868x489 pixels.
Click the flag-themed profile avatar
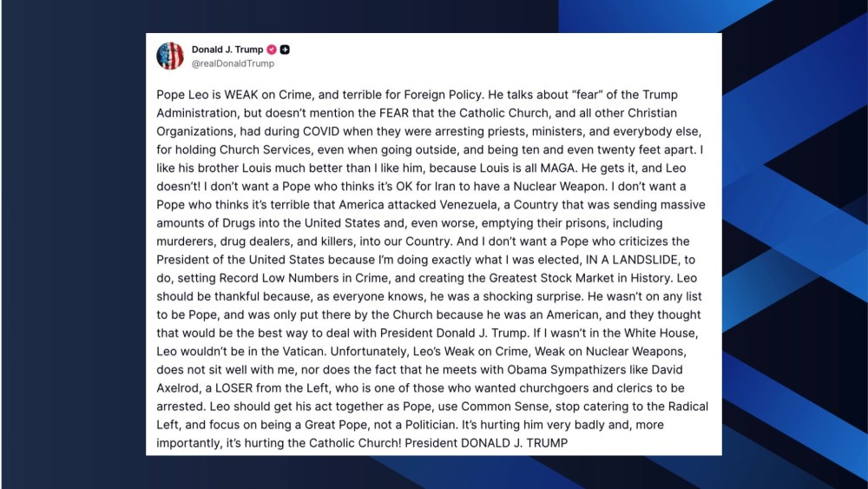tap(170, 56)
